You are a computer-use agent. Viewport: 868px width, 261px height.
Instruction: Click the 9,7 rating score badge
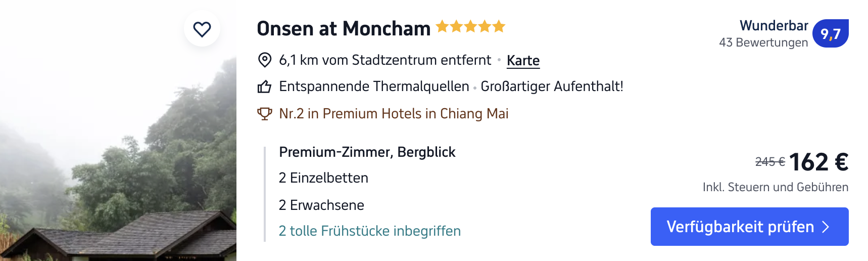[830, 34]
